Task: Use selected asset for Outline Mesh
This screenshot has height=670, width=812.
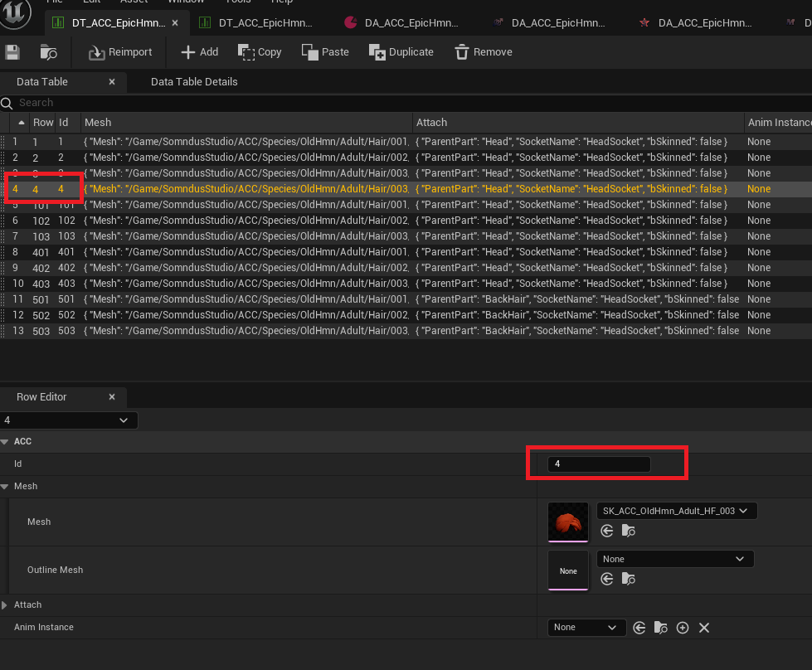Action: 606,579
